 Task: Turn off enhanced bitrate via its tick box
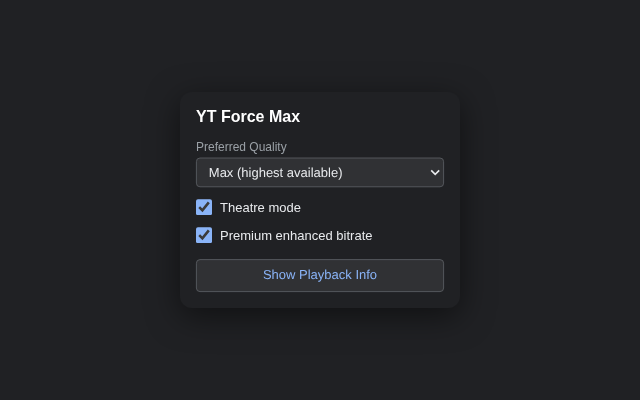point(204,235)
